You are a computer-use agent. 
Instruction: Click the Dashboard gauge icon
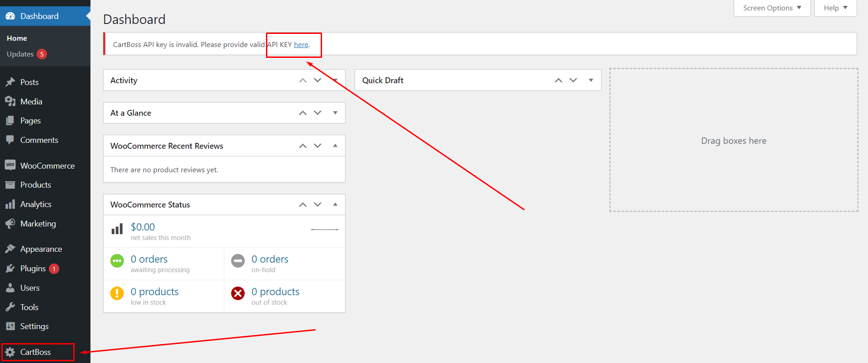[x=10, y=16]
